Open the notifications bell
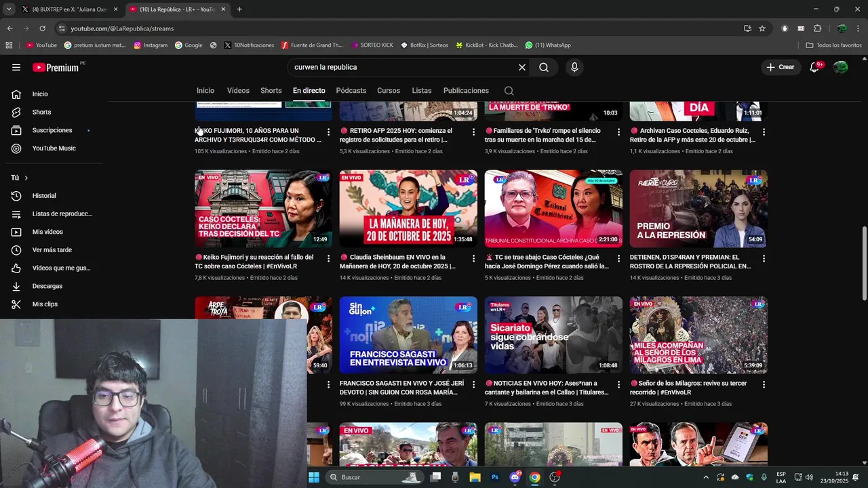This screenshot has width=868, height=488. coord(815,67)
